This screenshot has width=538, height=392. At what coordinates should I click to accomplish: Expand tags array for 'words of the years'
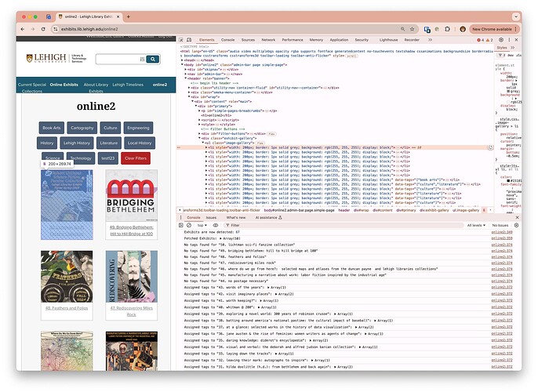point(268,288)
